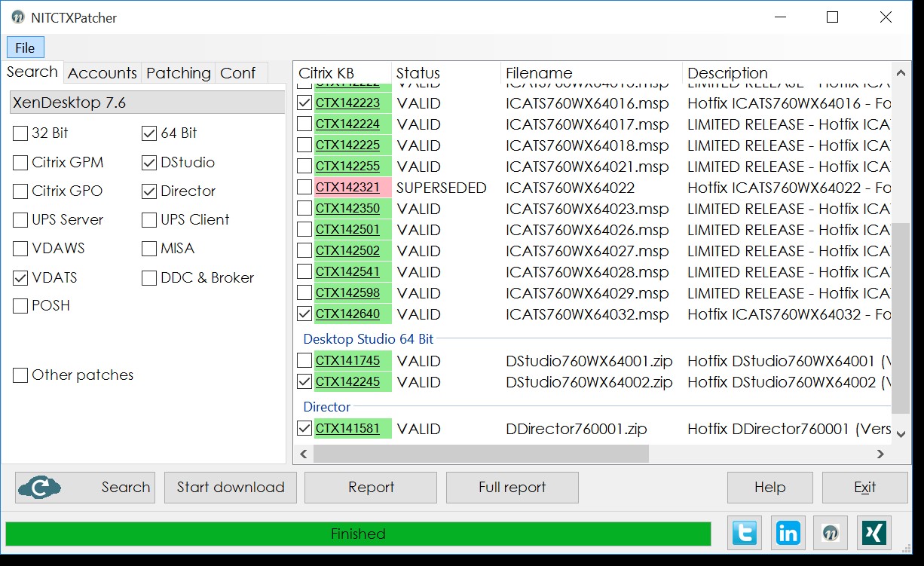
Task: Select filename ICATS760WX64022 cell
Action: coord(571,188)
